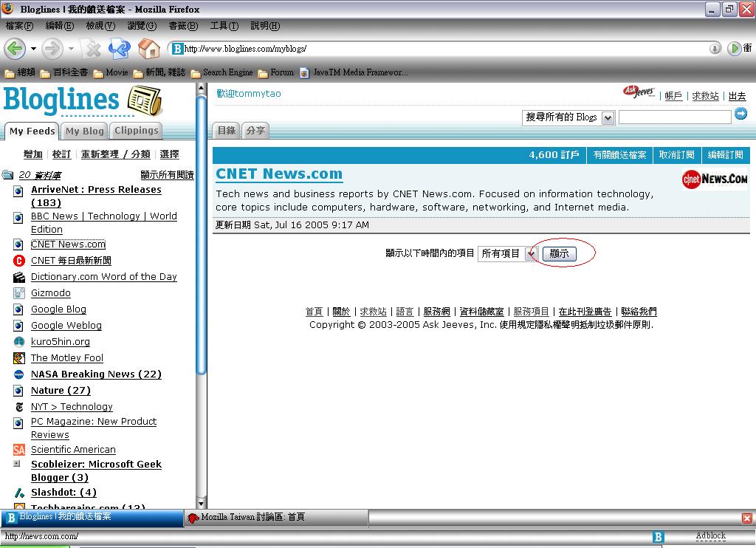Click the 帳戶 account link
Image resolution: width=756 pixels, height=548 pixels.
click(x=673, y=96)
